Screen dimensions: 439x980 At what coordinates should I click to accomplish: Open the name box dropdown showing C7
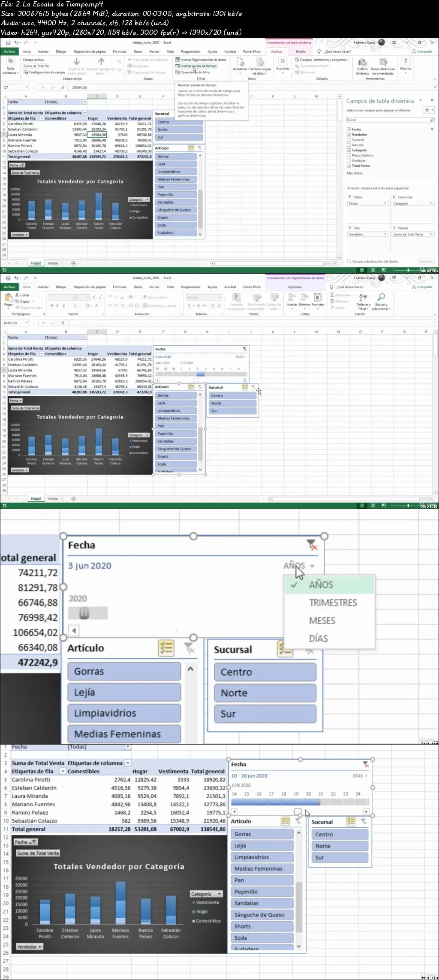26,87
